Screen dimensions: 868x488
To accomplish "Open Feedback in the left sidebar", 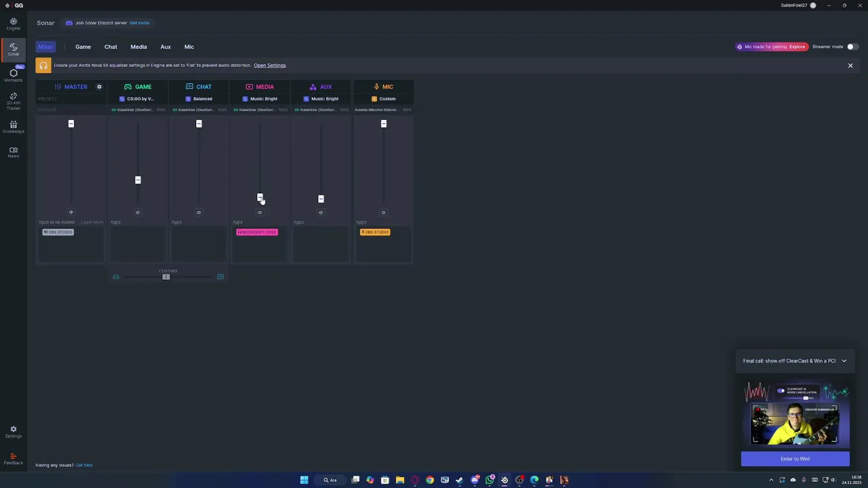I will 13,459.
